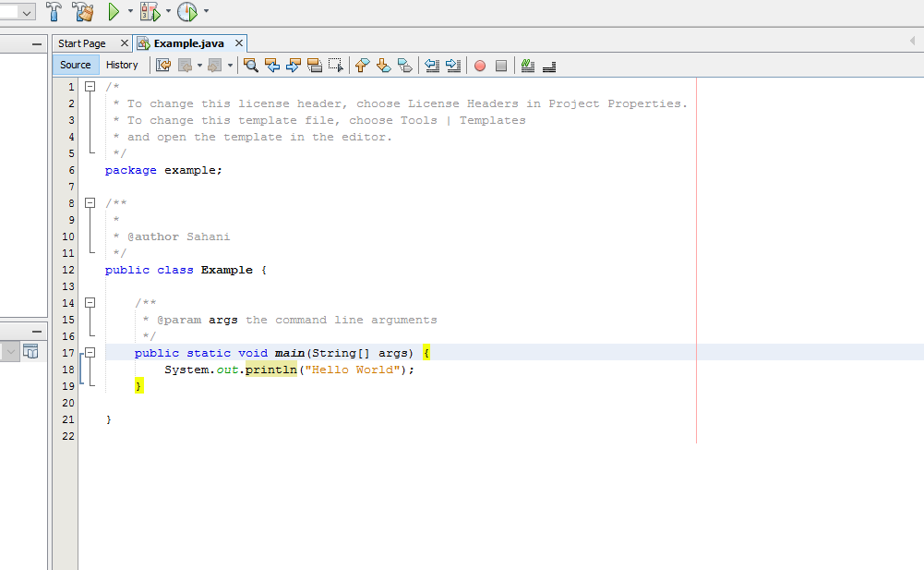Open the Run dropdown arrow
The width and height of the screenshot is (924, 570).
click(x=129, y=12)
